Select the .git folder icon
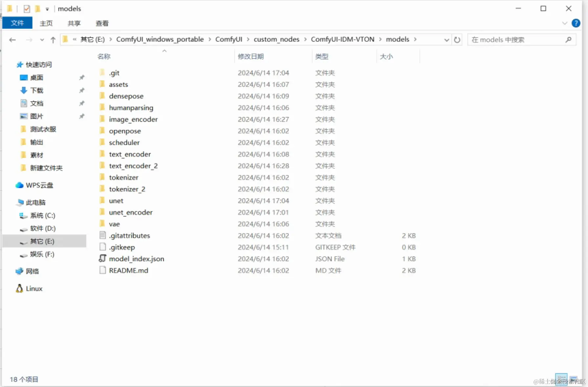 102,72
